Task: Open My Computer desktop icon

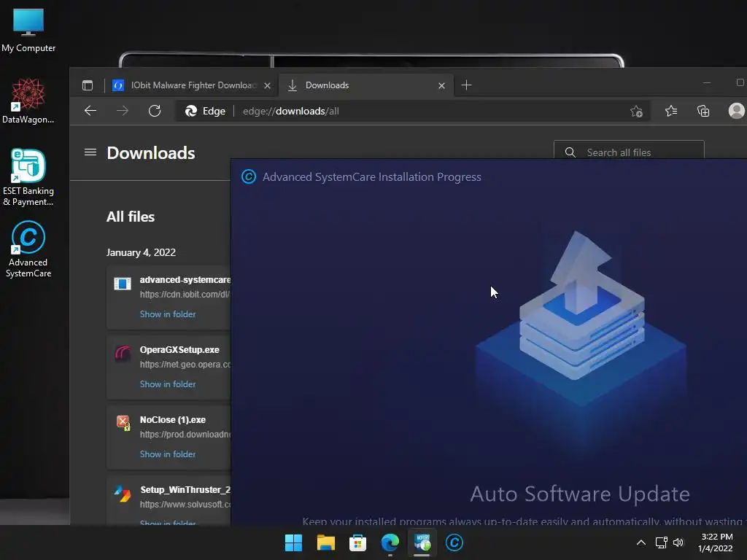Action: (28, 31)
